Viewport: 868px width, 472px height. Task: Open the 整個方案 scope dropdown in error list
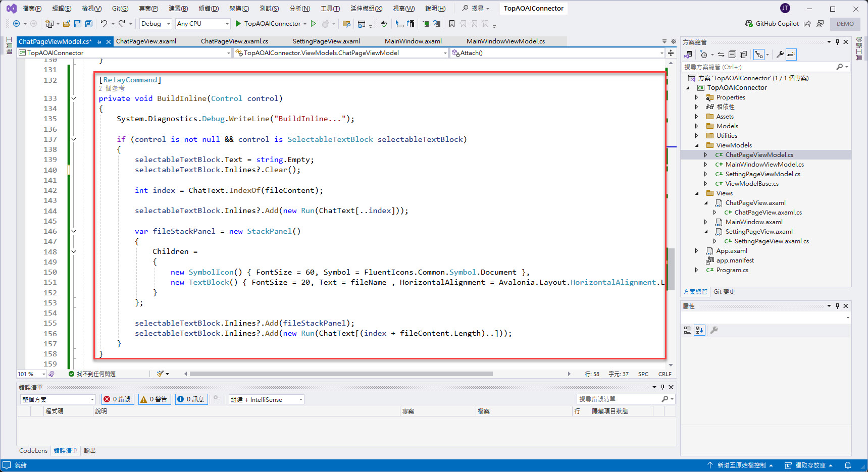(x=58, y=399)
